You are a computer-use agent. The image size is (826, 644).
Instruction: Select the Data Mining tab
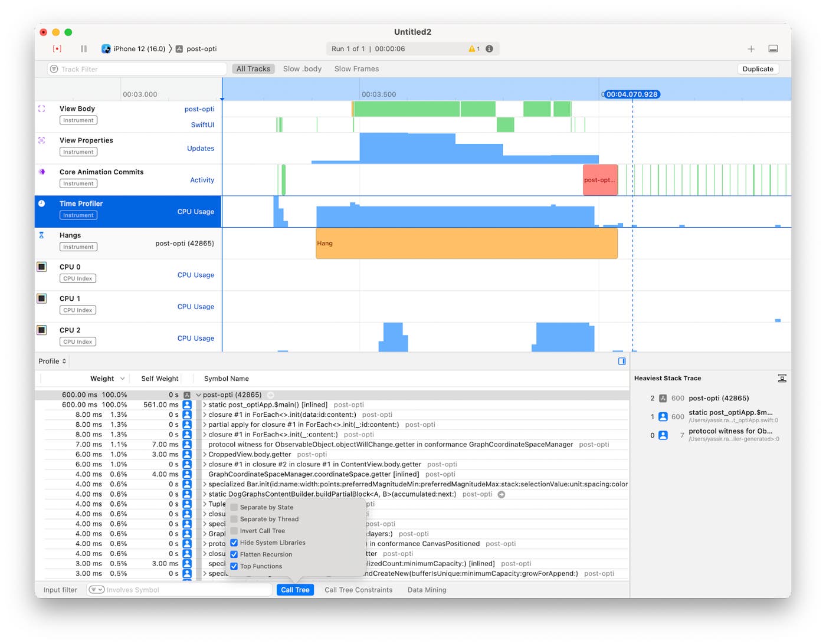pos(426,590)
